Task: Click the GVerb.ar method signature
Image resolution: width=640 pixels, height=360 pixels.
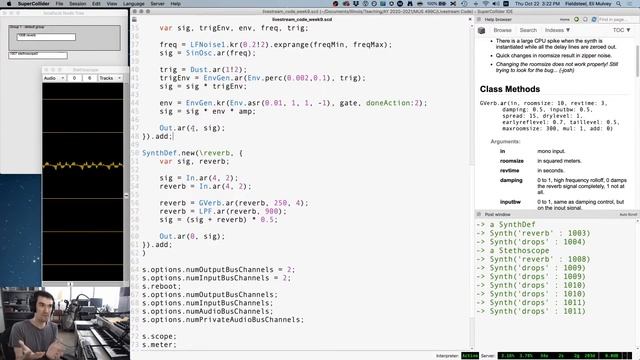Action: pyautogui.click(x=549, y=116)
